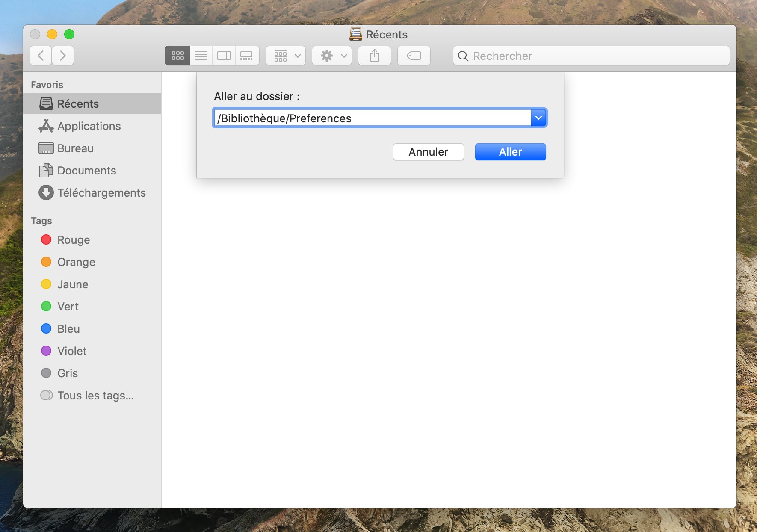Switch to column view mode
Screen dimensions: 757x532
point(224,56)
